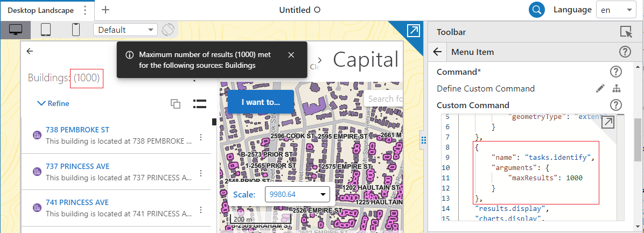The image size is (644, 233).
Task: Click overlapping squares icon beside Refine
Action: pyautogui.click(x=176, y=104)
